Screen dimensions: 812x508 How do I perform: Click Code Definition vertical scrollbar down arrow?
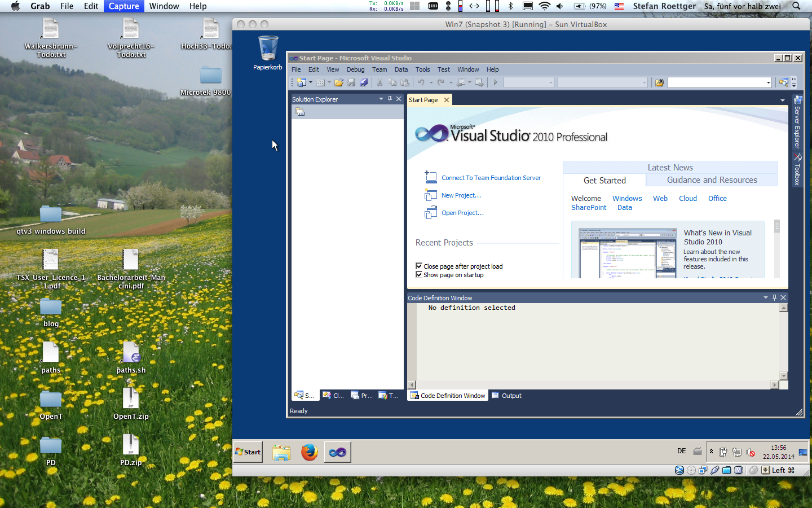783,376
